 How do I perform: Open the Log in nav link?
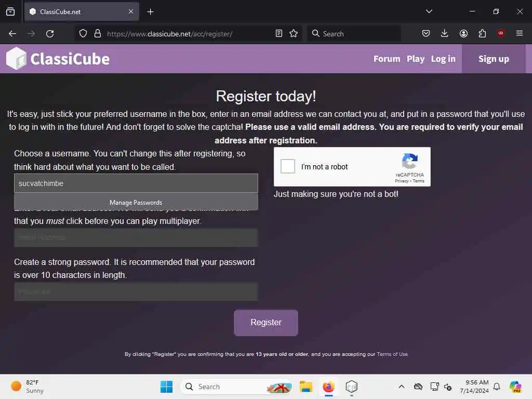(443, 59)
